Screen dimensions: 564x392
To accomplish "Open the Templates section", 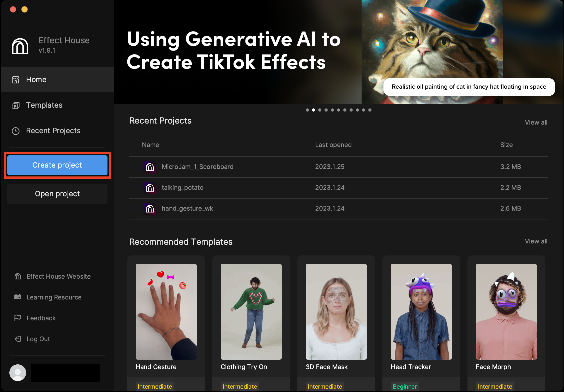I will pyautogui.click(x=57, y=105).
